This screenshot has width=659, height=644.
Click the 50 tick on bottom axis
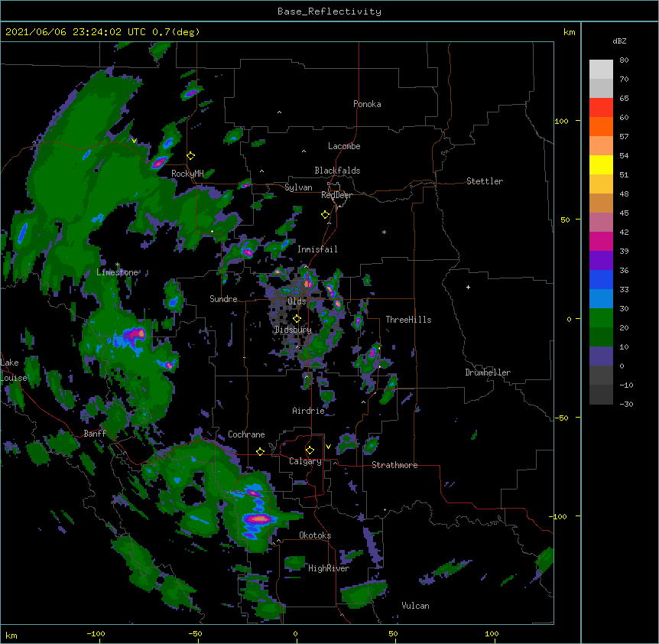click(394, 633)
